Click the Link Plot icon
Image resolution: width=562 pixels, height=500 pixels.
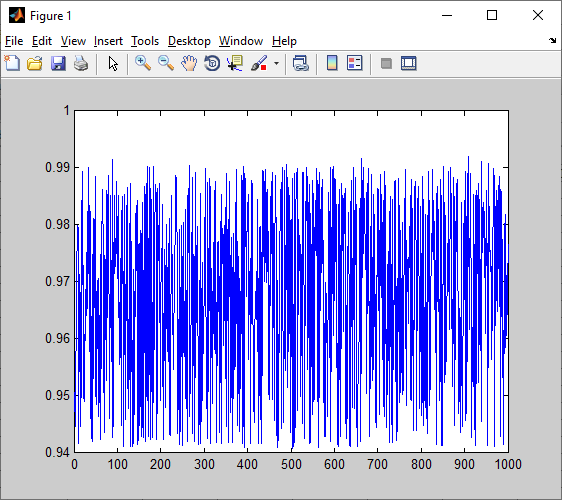[x=301, y=63]
